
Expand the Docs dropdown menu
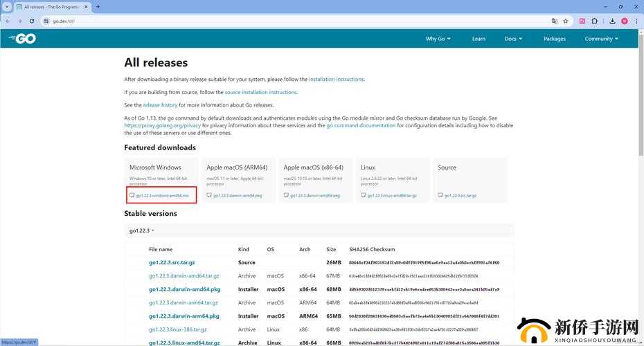pyautogui.click(x=513, y=39)
